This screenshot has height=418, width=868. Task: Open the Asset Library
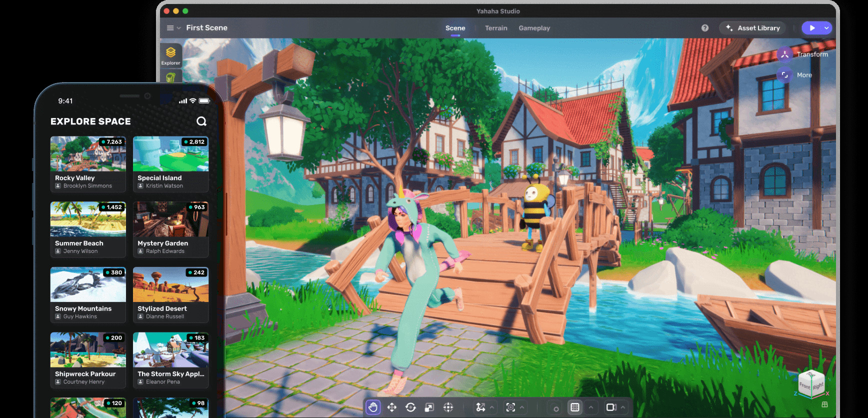click(x=752, y=28)
